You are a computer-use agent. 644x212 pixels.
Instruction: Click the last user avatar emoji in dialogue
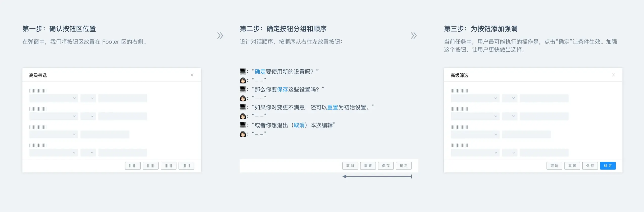[x=243, y=134]
